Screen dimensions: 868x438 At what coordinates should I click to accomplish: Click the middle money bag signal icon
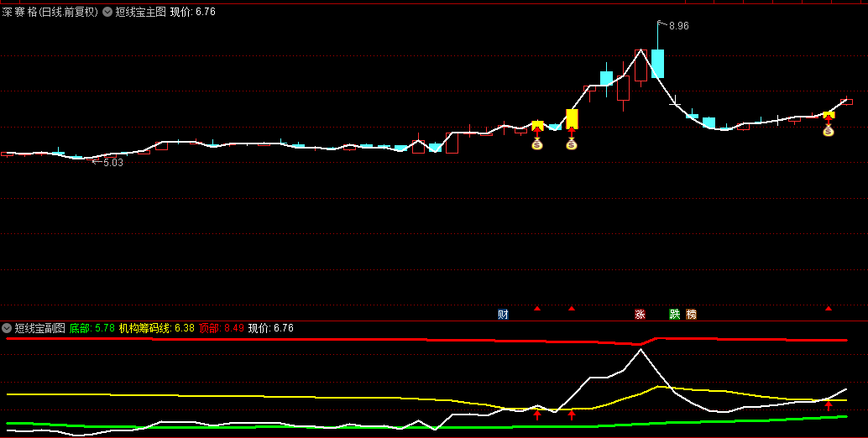pyautogui.click(x=572, y=144)
